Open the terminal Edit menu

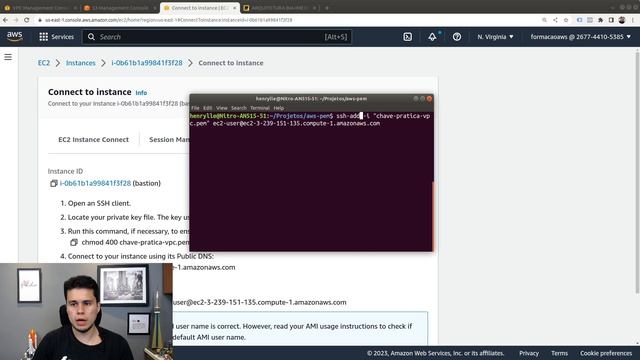tap(207, 108)
